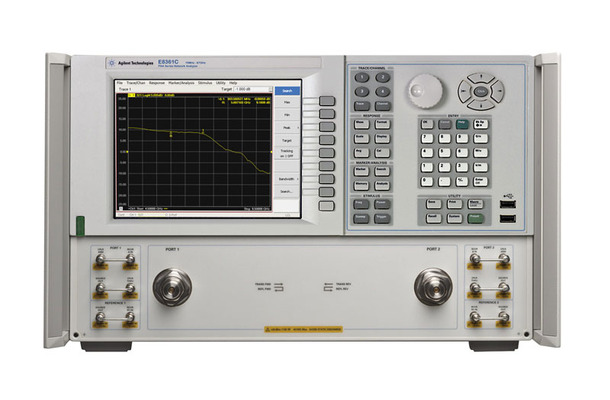Push the Bk Sp backspace key

pyautogui.click(x=480, y=124)
